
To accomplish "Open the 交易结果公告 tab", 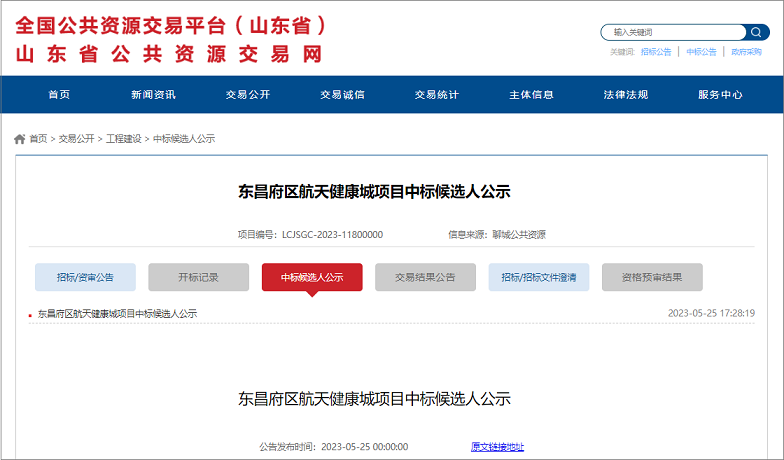I will [x=425, y=277].
